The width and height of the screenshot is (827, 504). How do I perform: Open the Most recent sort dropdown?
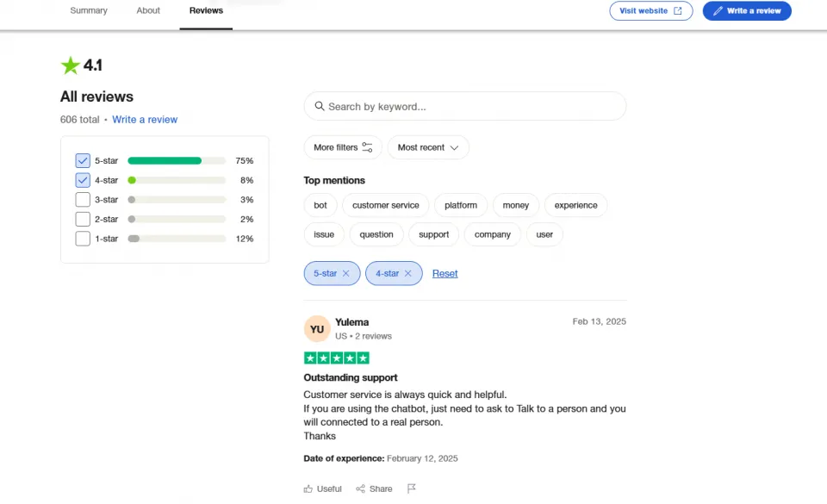click(428, 146)
